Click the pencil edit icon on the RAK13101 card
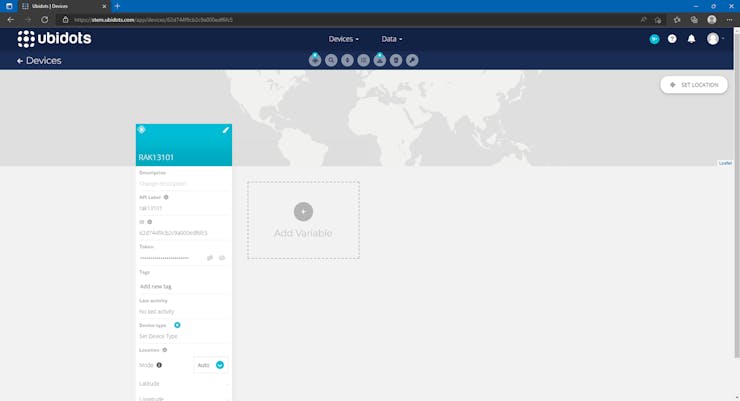 (x=226, y=130)
